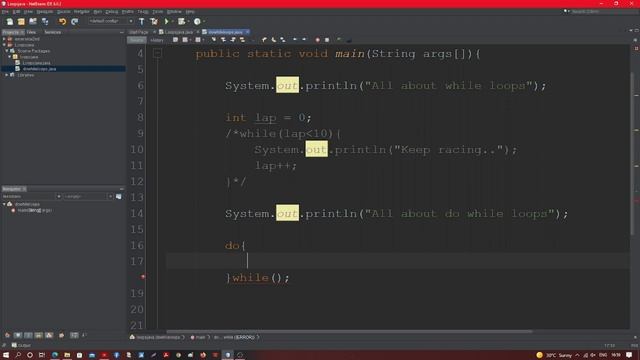Click the main breadcrumb in editor footer
The height and width of the screenshot is (360, 640).
200,338
